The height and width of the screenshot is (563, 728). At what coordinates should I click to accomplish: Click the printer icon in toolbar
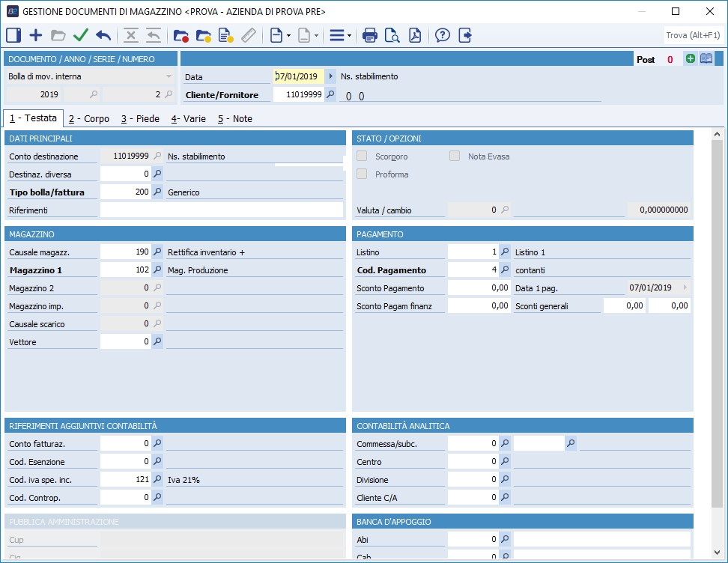[x=369, y=35]
